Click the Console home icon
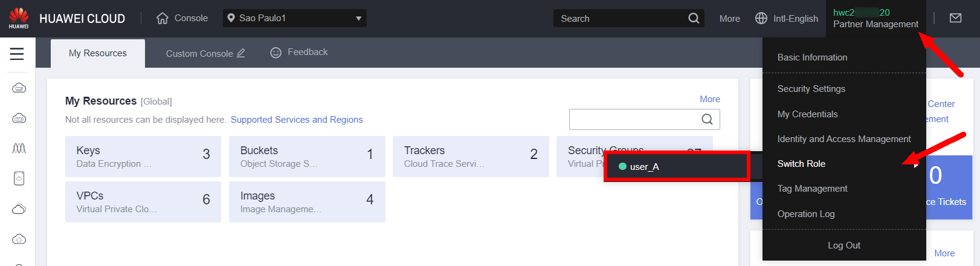The height and width of the screenshot is (266, 980). (163, 18)
